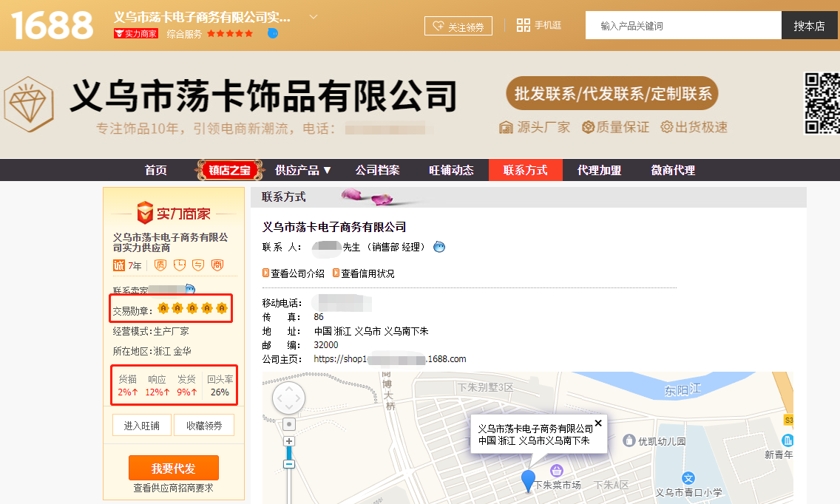The image size is (840, 504).
Task: Open the 微商代理 tab
Action: (673, 170)
